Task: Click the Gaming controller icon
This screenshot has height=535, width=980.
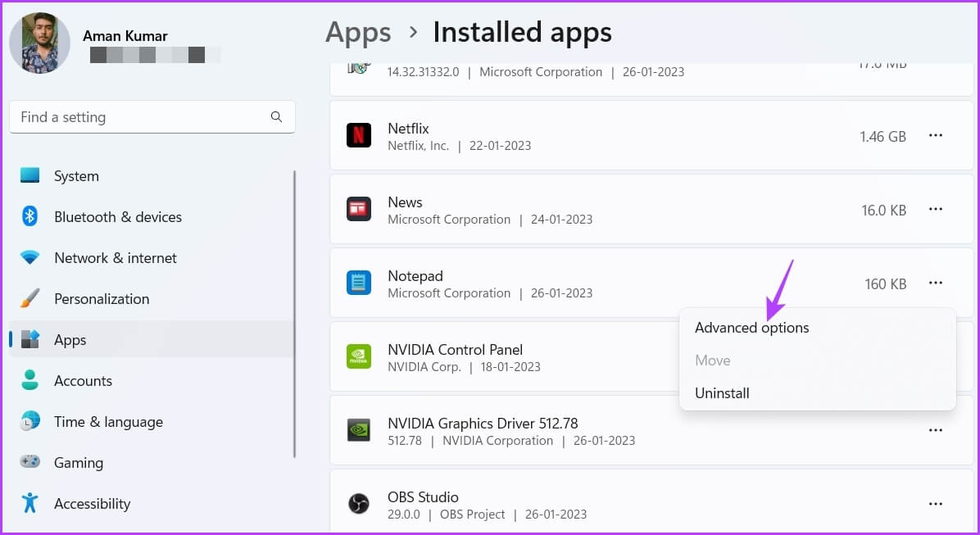Action: pyautogui.click(x=30, y=462)
